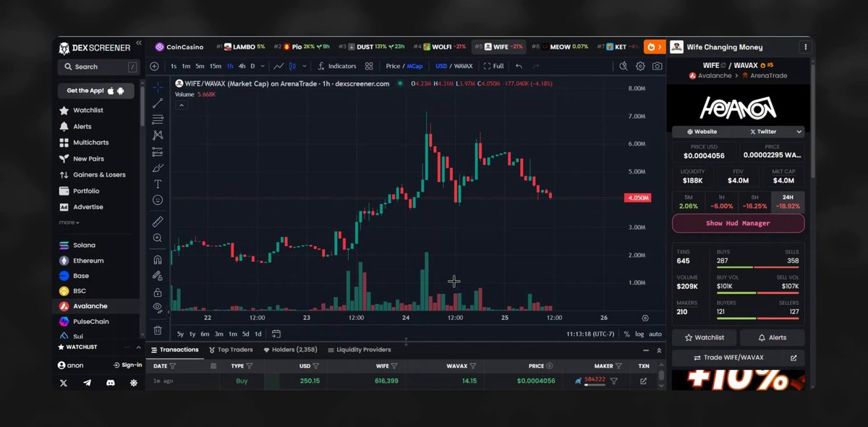This screenshot has width=868, height=427.
Task: Open theme settings gear in sidebar footer
Action: (134, 382)
